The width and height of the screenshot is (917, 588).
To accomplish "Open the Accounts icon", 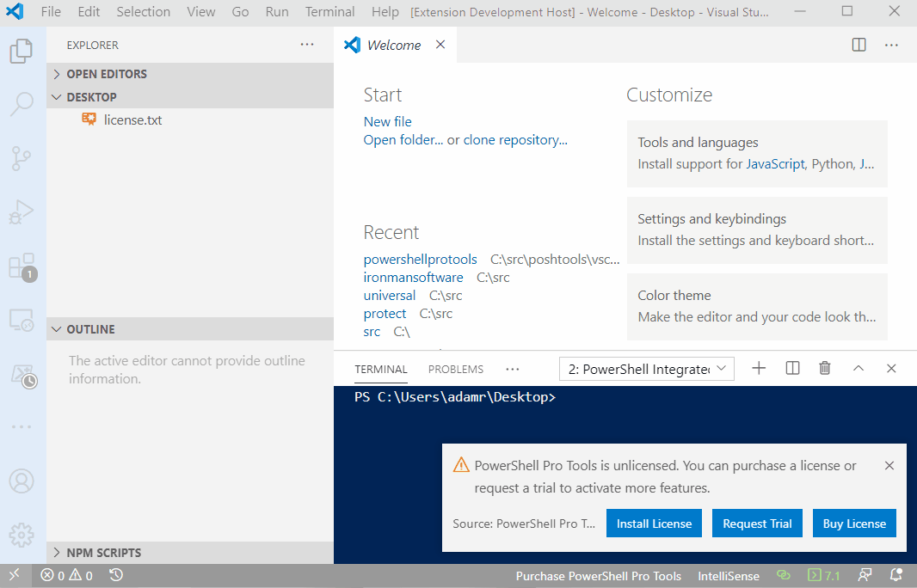I will [22, 481].
